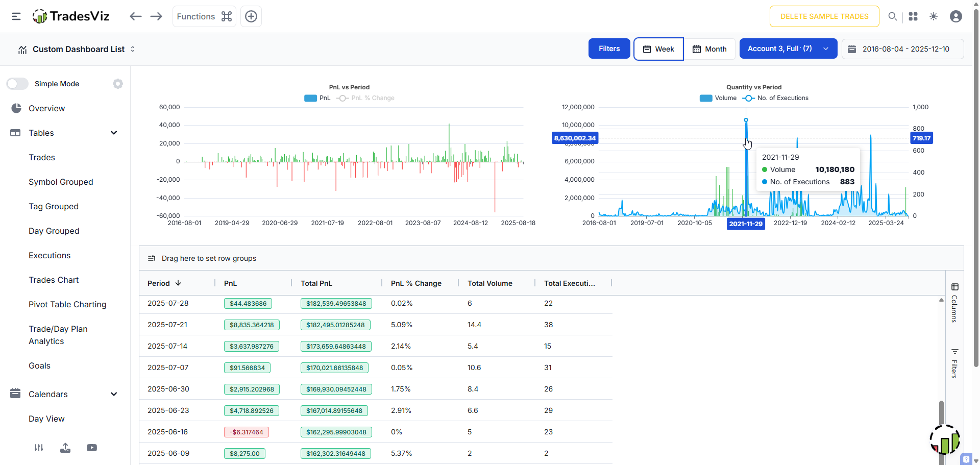This screenshot has height=465, width=980.
Task: Open Day View calendar
Action: (46, 419)
